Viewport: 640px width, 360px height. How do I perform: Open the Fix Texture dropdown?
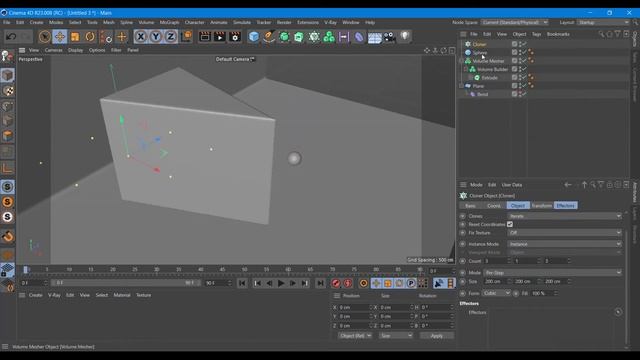[564, 233]
